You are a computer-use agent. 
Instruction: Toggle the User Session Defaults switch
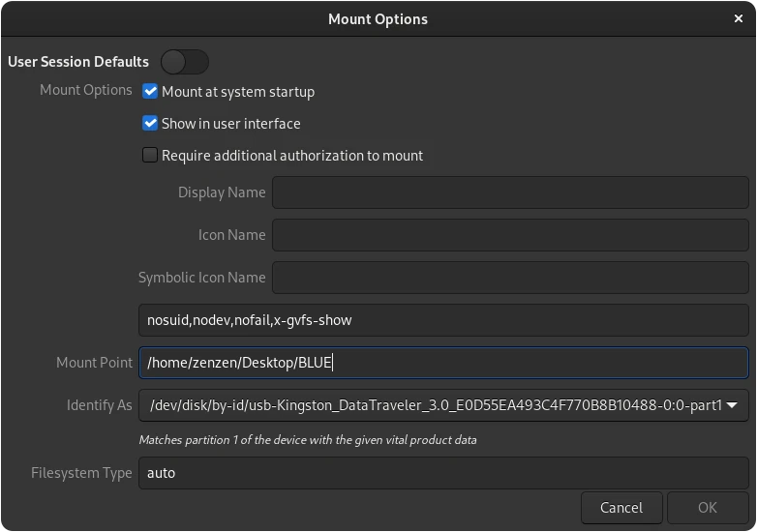185,62
